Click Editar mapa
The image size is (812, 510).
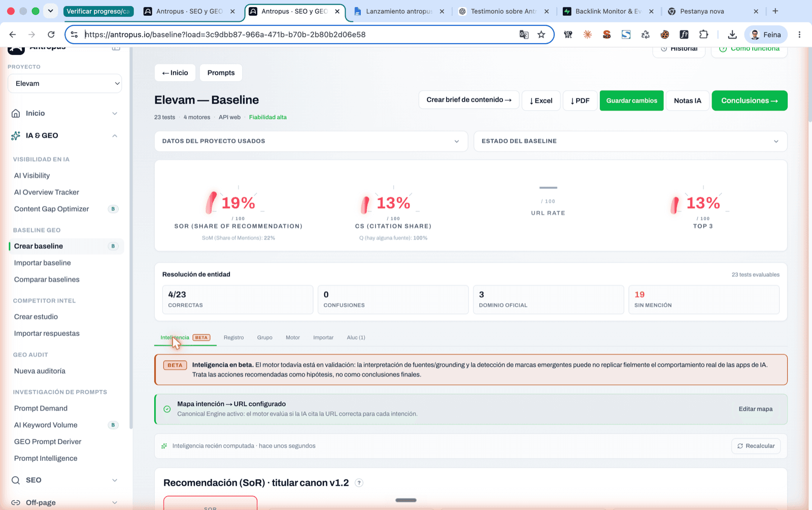coord(756,409)
